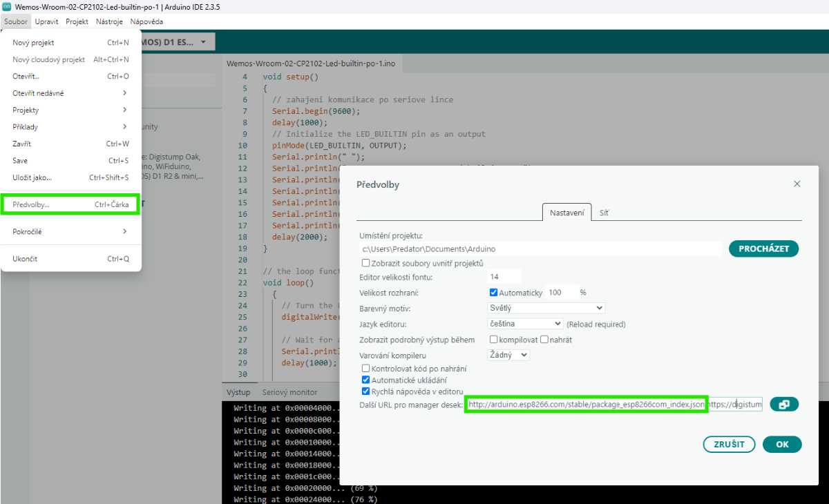Switch to the Síť tab in Předvolby

[x=604, y=213]
